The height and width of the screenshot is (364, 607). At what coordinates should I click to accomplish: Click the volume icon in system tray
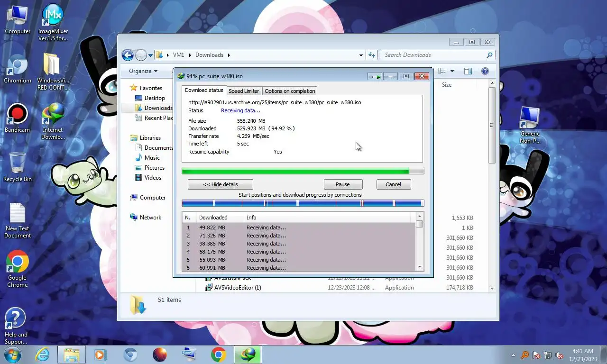coord(559,355)
